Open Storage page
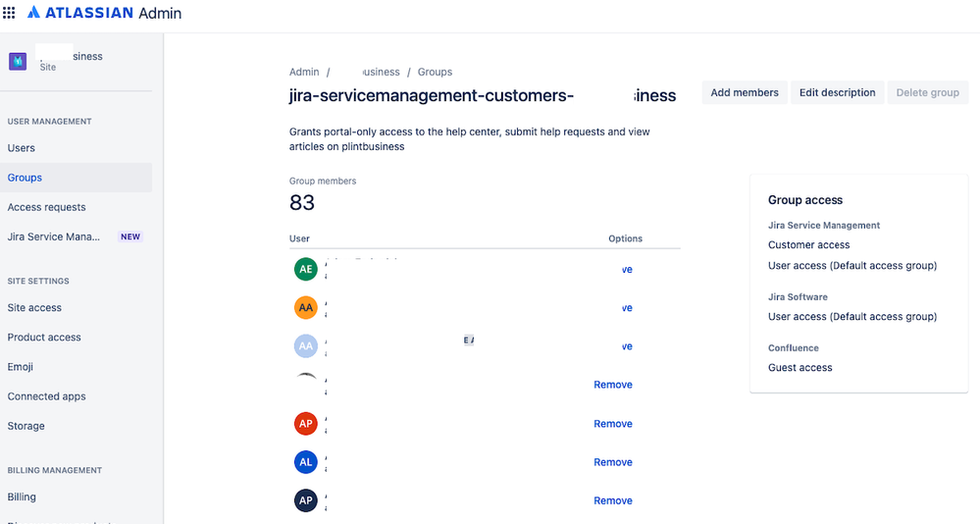Image resolution: width=980 pixels, height=524 pixels. point(76,426)
